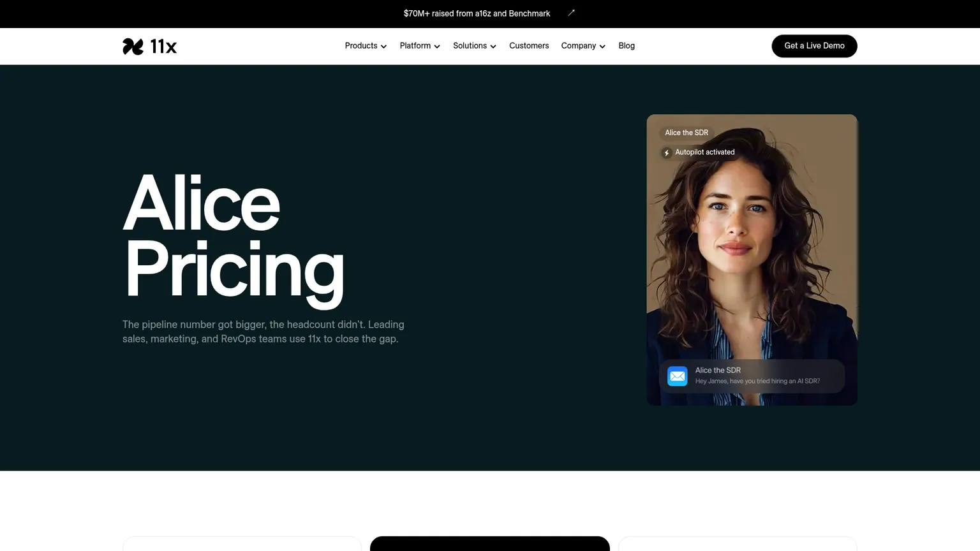Expand the Products dropdown menu
The image size is (980, 551).
tap(366, 46)
